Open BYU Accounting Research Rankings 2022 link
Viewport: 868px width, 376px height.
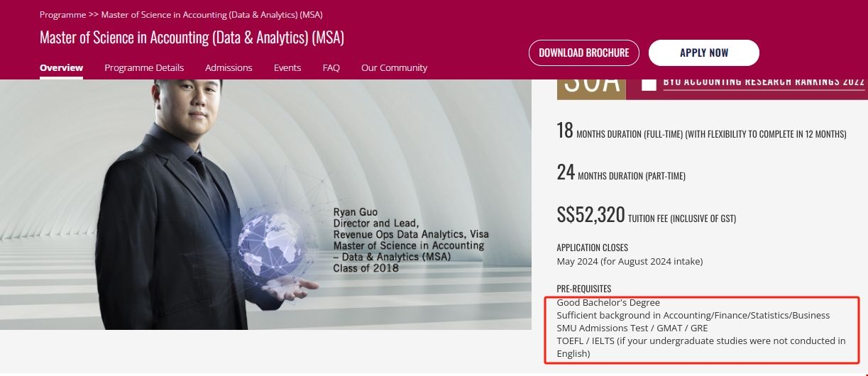764,82
